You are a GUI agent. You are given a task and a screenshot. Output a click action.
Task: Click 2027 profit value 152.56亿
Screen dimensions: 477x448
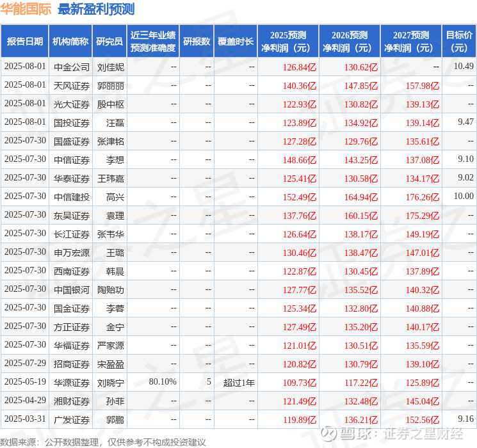coord(423,420)
